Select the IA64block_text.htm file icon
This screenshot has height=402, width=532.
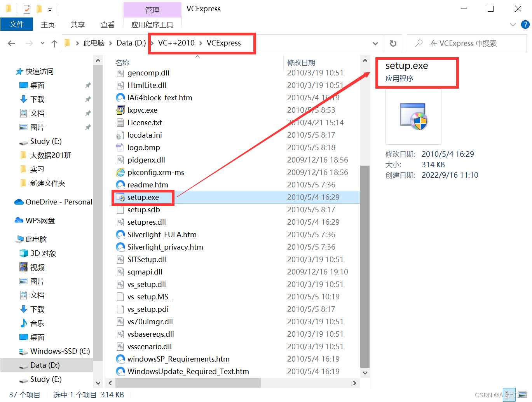point(120,98)
